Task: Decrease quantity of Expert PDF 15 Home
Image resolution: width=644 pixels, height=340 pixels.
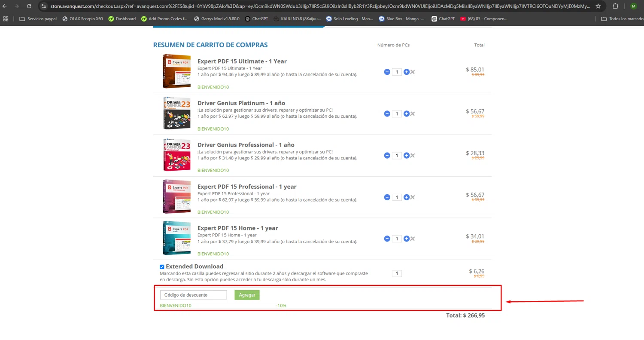Action: click(x=387, y=239)
